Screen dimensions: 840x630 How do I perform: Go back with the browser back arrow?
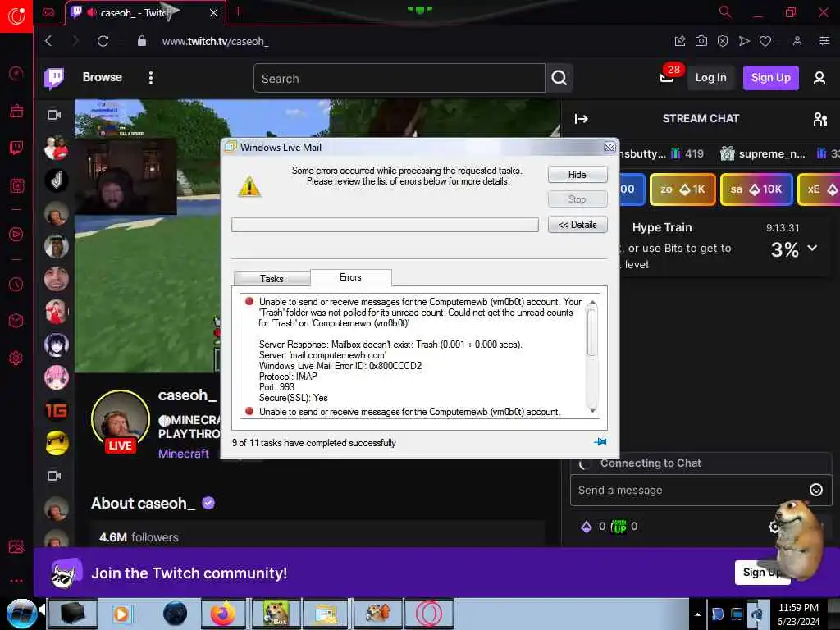(x=48, y=41)
